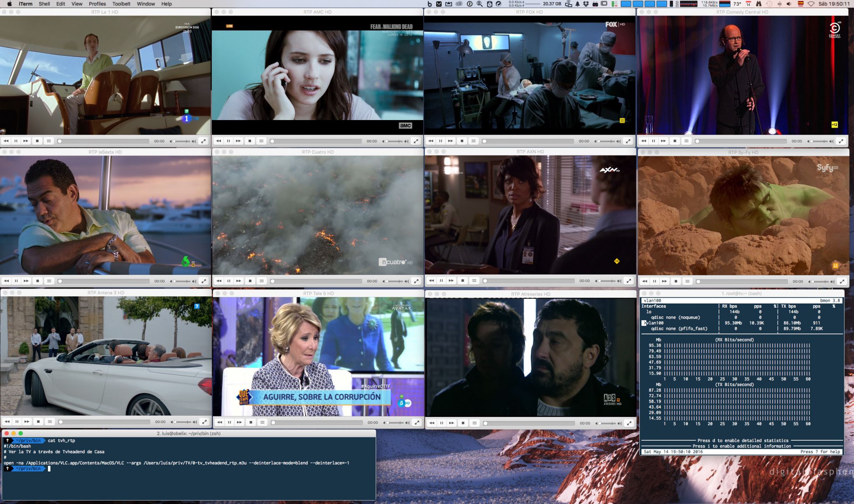Pause the RTP AMC HD stream
This screenshot has height=504, width=854.
(229, 141)
